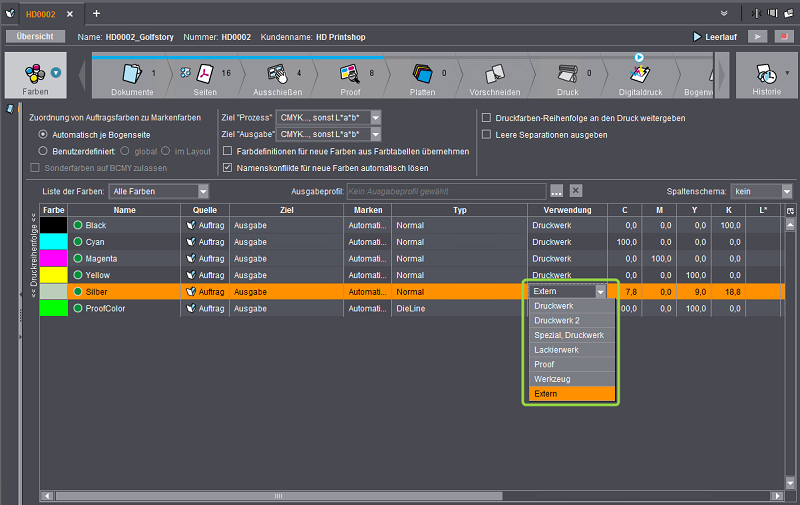Viewport: 800px width, 505px height.
Task: Open the Liste der Farben dropdown
Action: (160, 191)
